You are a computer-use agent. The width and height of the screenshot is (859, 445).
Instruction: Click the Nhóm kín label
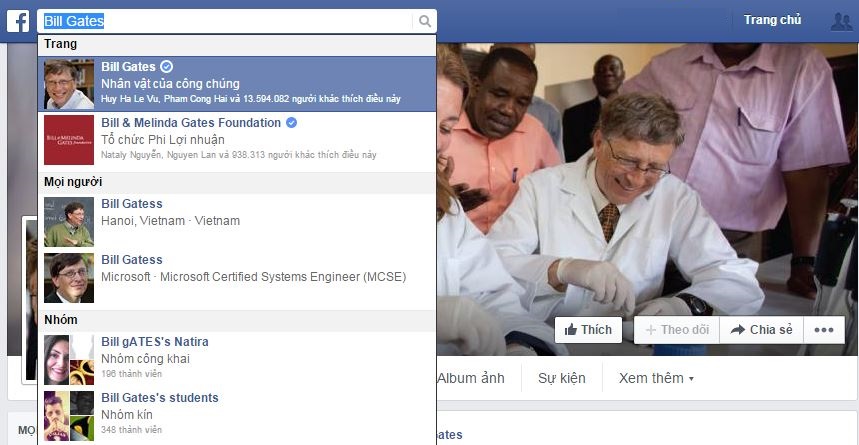click(x=127, y=415)
